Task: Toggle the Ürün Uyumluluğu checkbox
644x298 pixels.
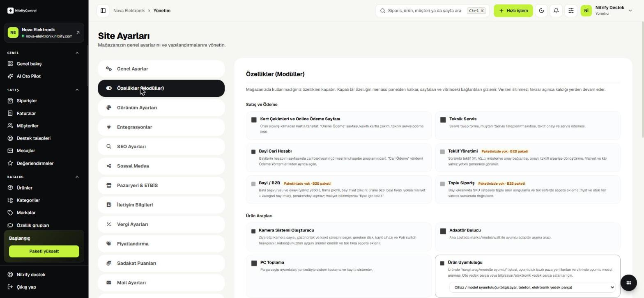Action: 442,263
